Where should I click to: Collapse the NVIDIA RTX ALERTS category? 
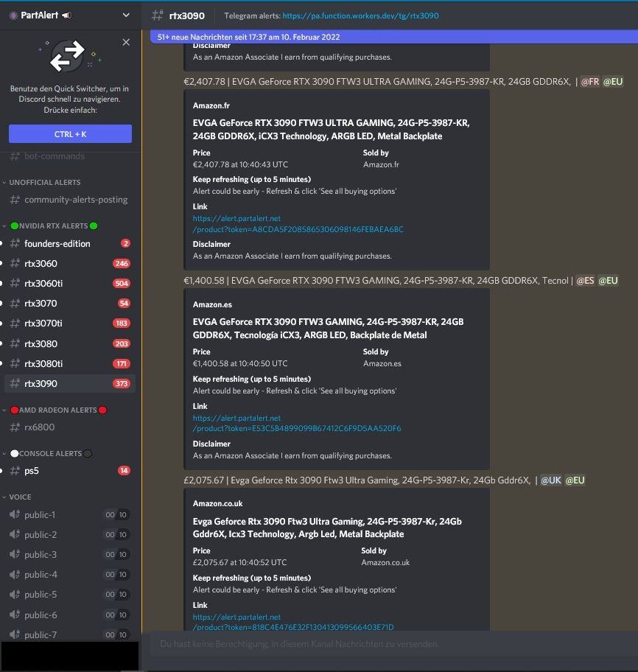click(49, 226)
